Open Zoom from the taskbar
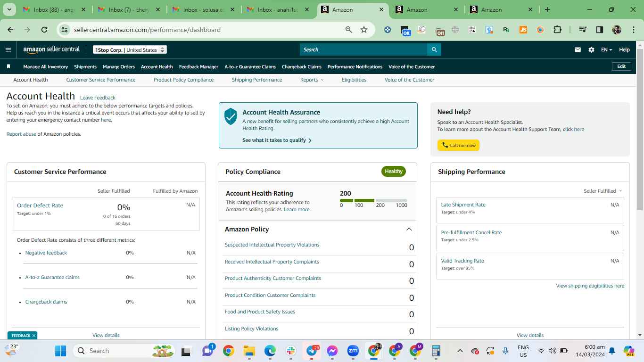 pos(353,351)
